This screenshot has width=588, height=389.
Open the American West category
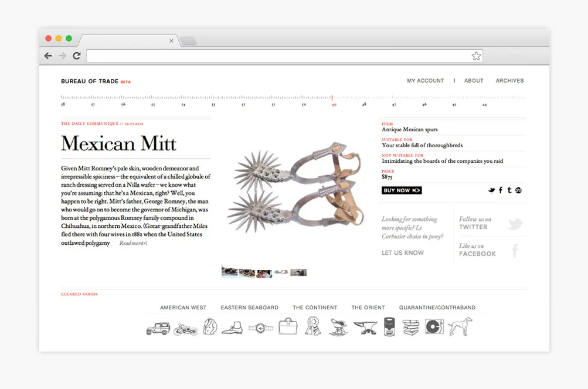(x=183, y=308)
